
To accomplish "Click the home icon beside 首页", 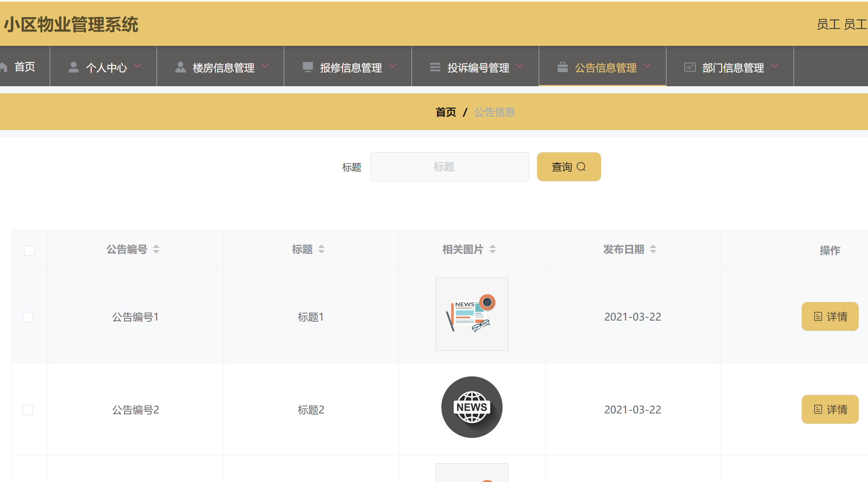I will [4, 66].
